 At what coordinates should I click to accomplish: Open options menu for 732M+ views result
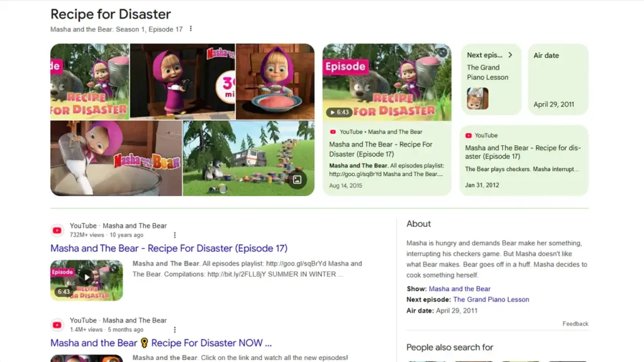175,235
